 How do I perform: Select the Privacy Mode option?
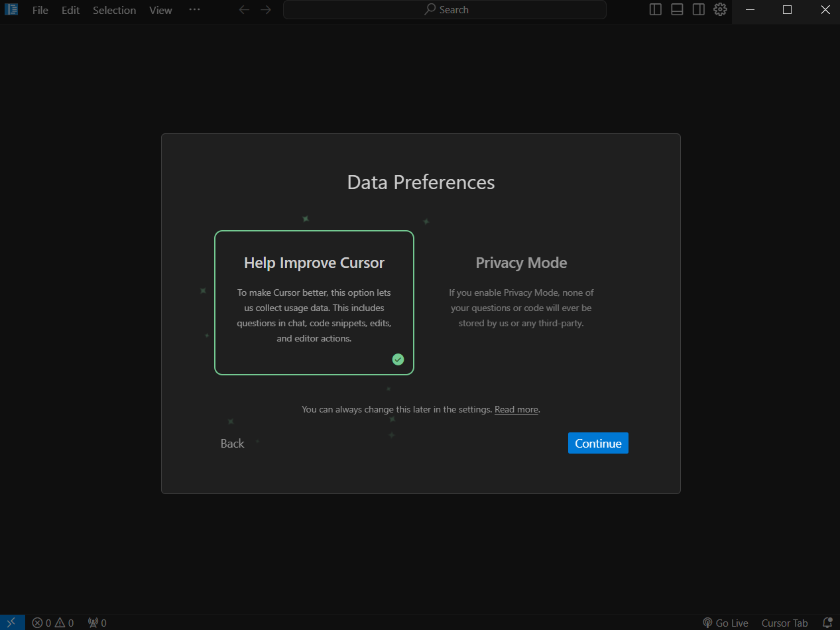tap(521, 303)
